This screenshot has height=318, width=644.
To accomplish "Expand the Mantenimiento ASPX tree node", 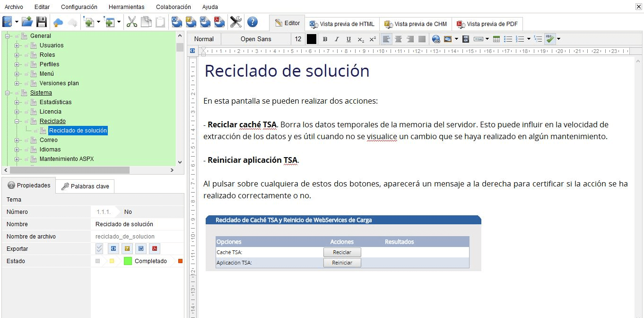I will [17, 159].
